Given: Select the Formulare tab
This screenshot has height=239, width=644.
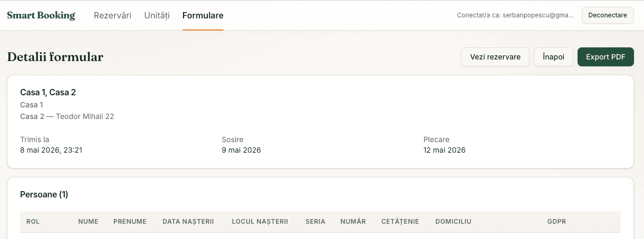Looking at the screenshot, I should coord(203,15).
